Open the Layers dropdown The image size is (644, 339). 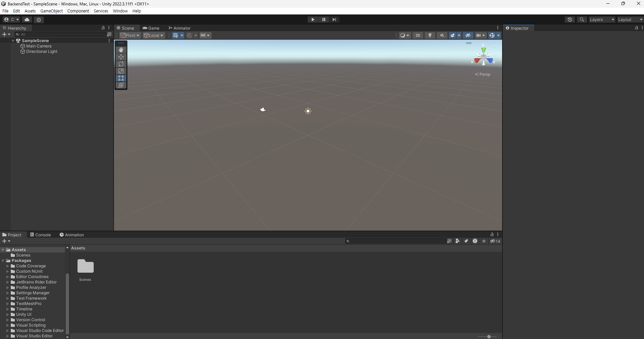point(602,20)
